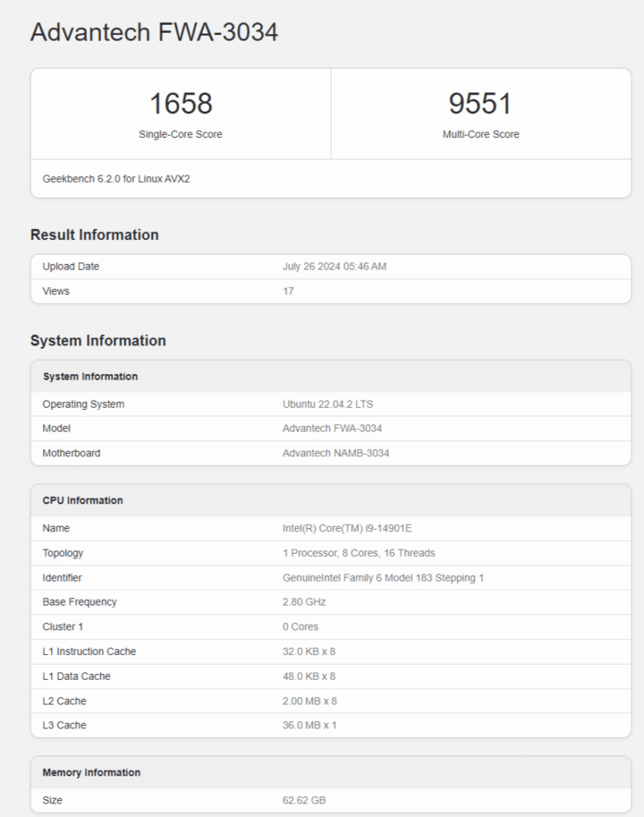The height and width of the screenshot is (817, 644).
Task: Select the 1 Processor, 8 Cores, 16 Threads value
Action: (359, 554)
